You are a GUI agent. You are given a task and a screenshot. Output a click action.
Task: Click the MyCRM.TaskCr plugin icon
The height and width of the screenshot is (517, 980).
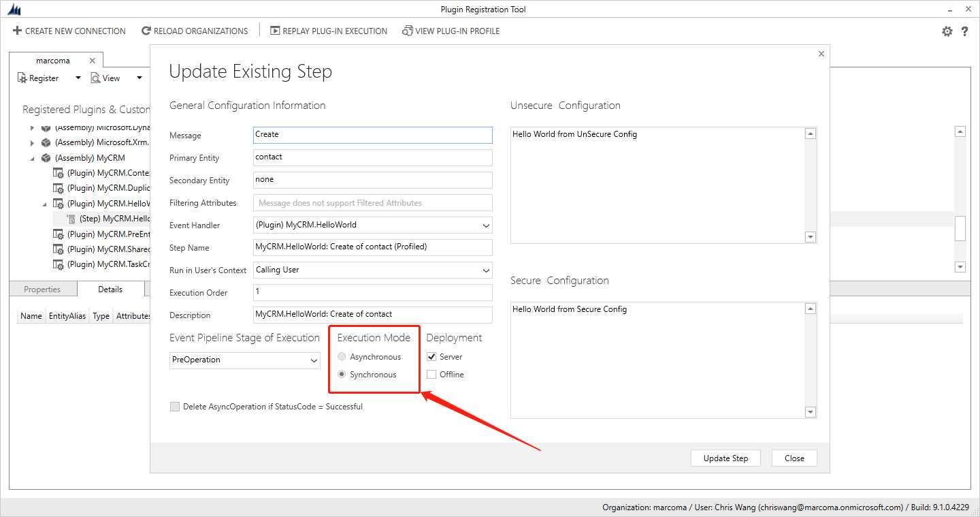[x=59, y=264]
